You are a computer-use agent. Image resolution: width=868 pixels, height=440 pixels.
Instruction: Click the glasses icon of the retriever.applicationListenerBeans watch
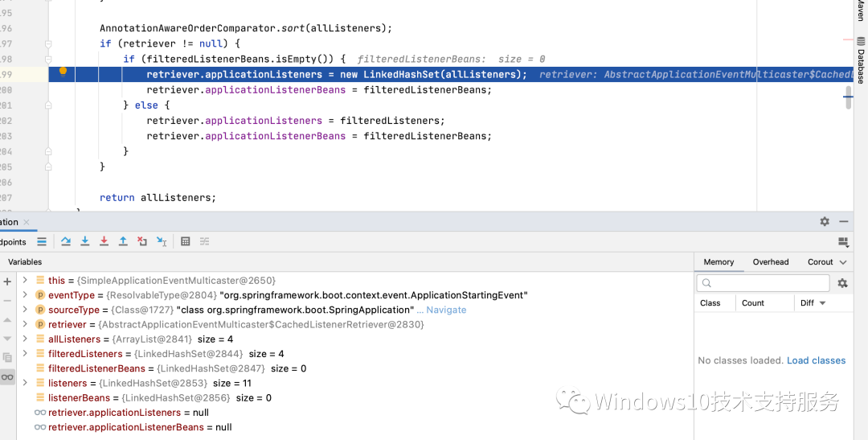point(40,427)
